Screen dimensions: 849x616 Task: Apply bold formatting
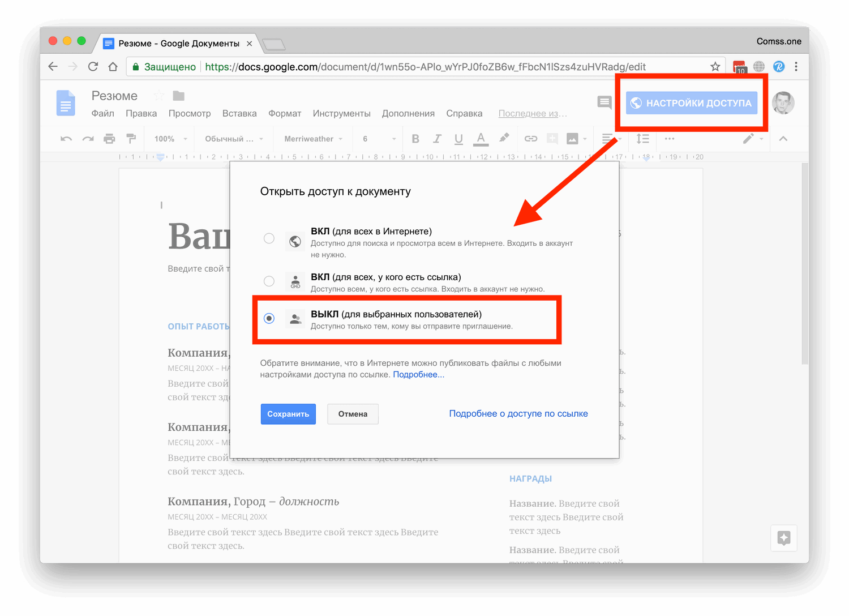[415, 138]
